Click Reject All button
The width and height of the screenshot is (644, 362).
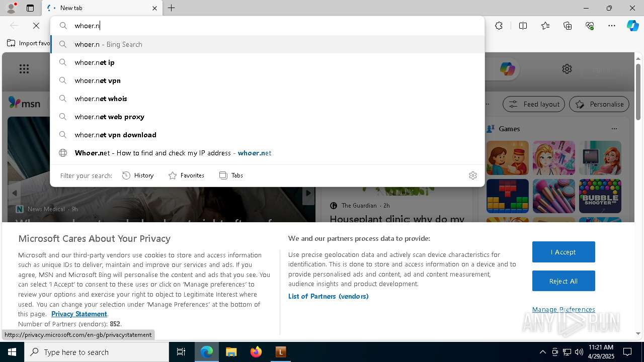(563, 281)
